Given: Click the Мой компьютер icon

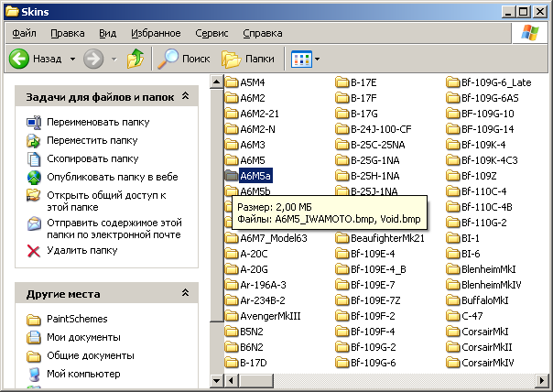Looking at the screenshot, I should tap(34, 374).
